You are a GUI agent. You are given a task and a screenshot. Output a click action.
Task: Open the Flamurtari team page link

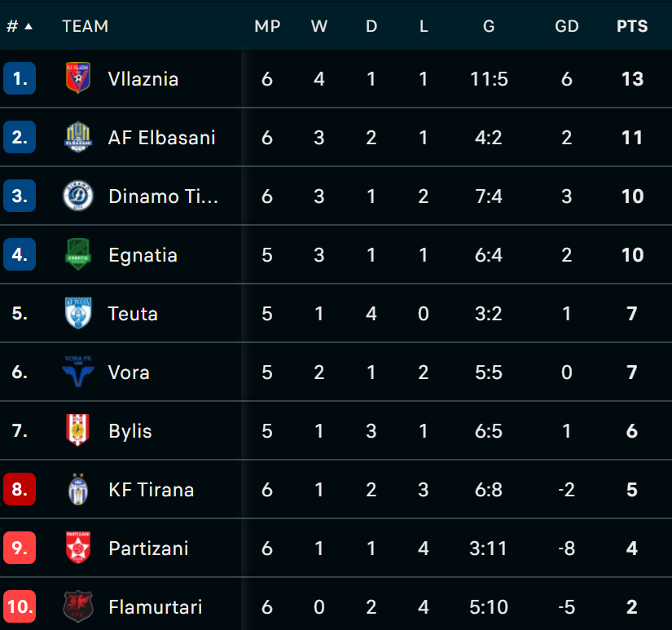tap(155, 607)
